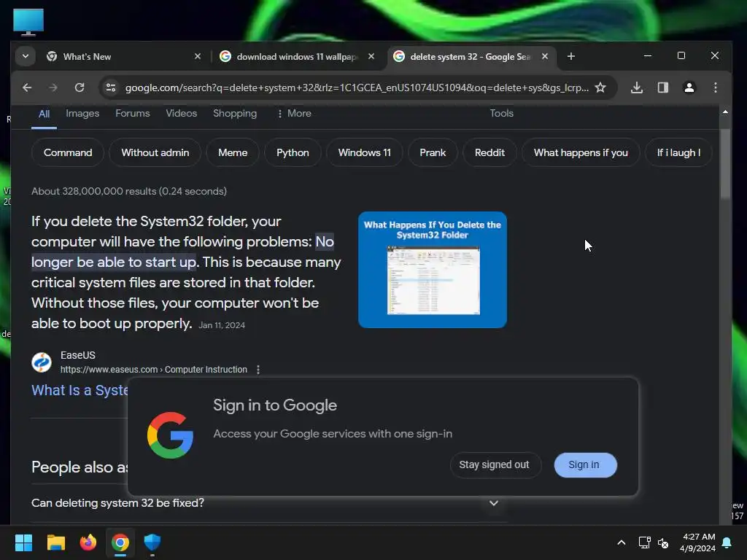The height and width of the screenshot is (560, 747).
Task: Open network status tray icon
Action: click(x=644, y=542)
